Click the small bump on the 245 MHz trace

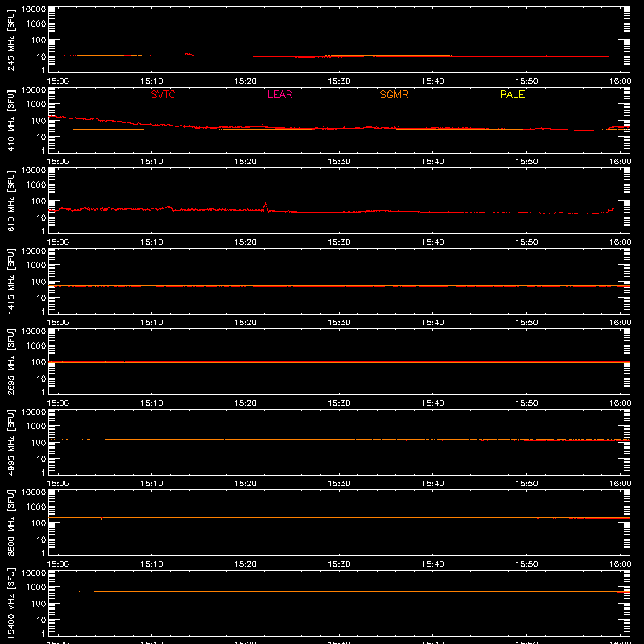[x=189, y=54]
